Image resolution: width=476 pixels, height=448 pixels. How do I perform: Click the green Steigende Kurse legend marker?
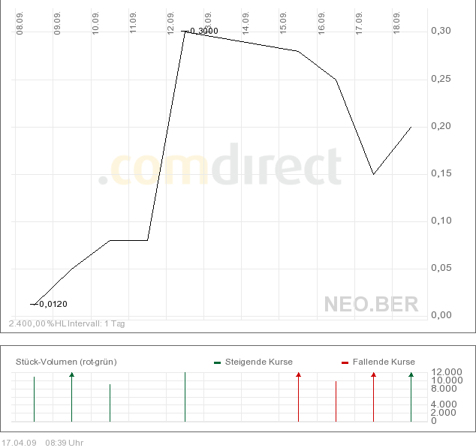click(217, 362)
